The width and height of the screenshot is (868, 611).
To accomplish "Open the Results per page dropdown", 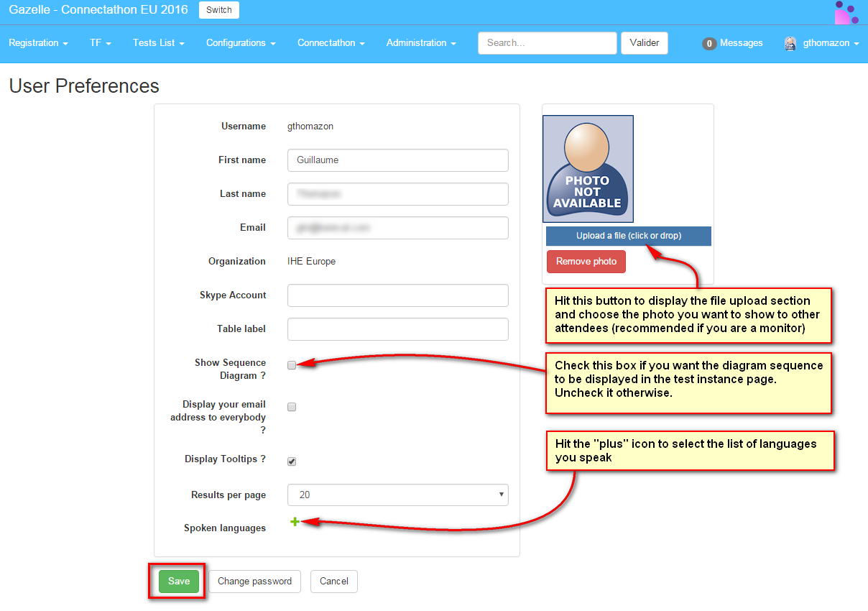I will click(397, 495).
